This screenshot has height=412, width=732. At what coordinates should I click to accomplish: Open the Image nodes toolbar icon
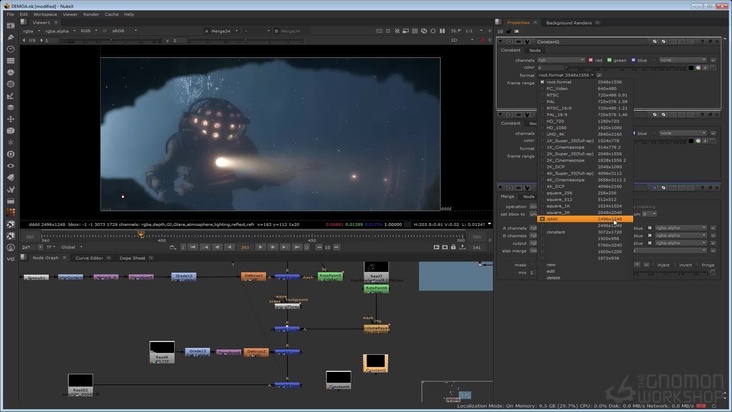(x=10, y=26)
